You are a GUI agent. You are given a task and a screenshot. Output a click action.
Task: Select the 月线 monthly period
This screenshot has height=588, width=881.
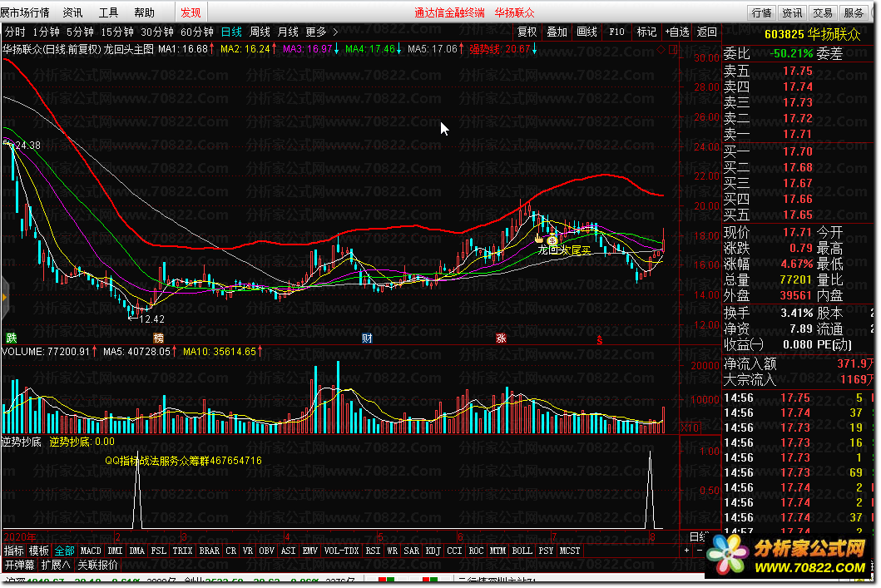pos(288,32)
